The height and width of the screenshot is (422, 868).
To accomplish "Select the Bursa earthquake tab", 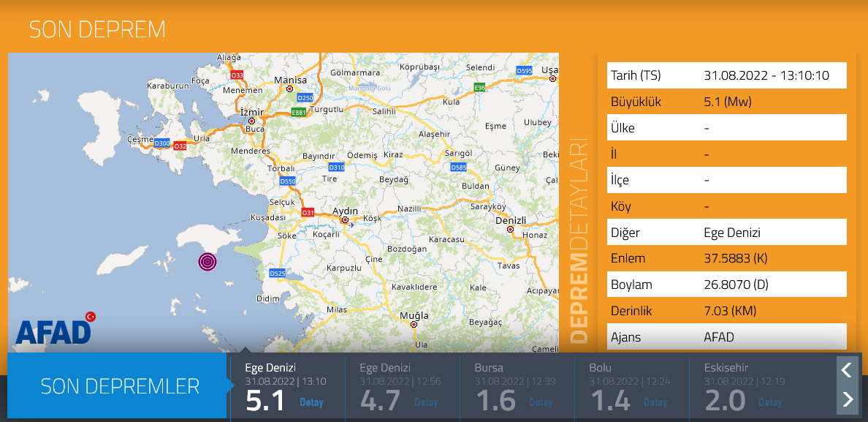I will tap(517, 386).
